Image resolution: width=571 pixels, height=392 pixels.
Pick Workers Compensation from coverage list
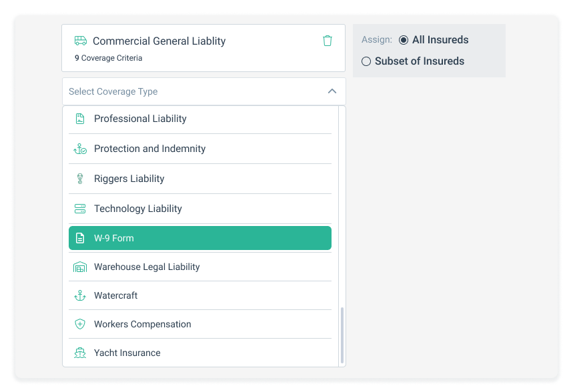pyautogui.click(x=143, y=324)
